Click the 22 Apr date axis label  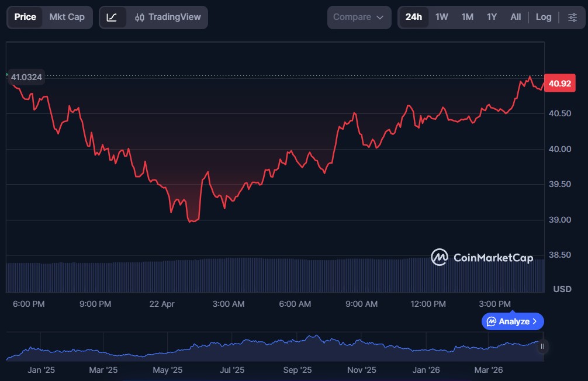coord(162,304)
